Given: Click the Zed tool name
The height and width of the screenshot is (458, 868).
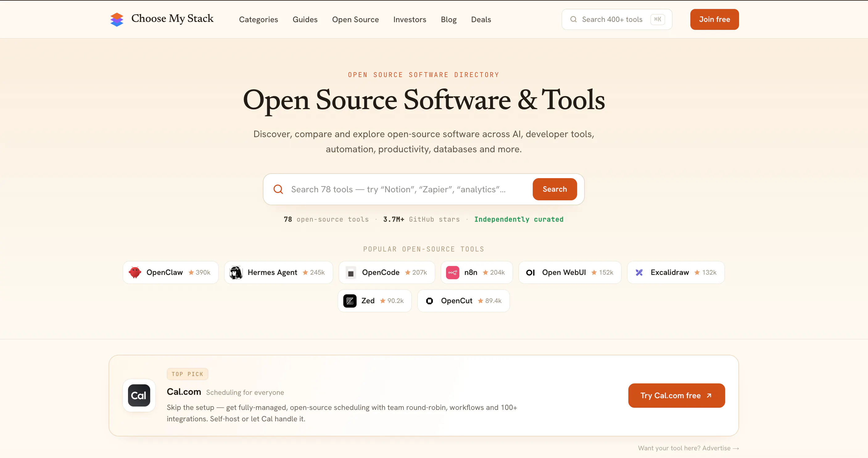Looking at the screenshot, I should (368, 301).
